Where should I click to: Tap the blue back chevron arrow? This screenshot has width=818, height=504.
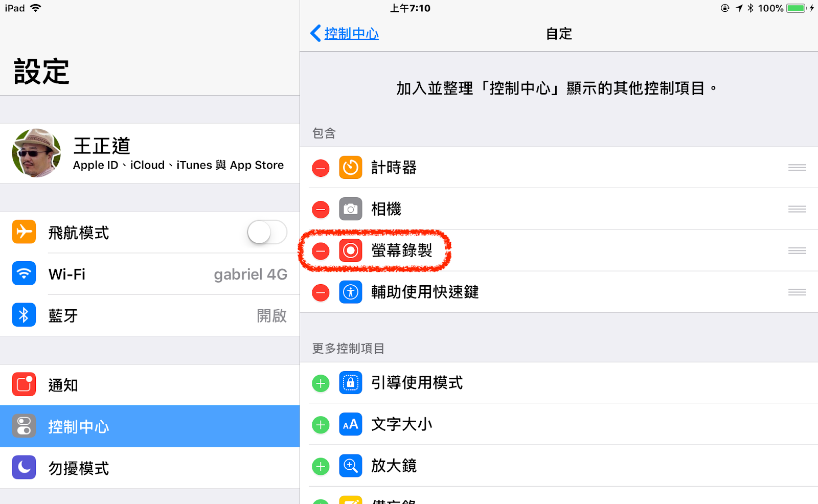[x=315, y=34]
